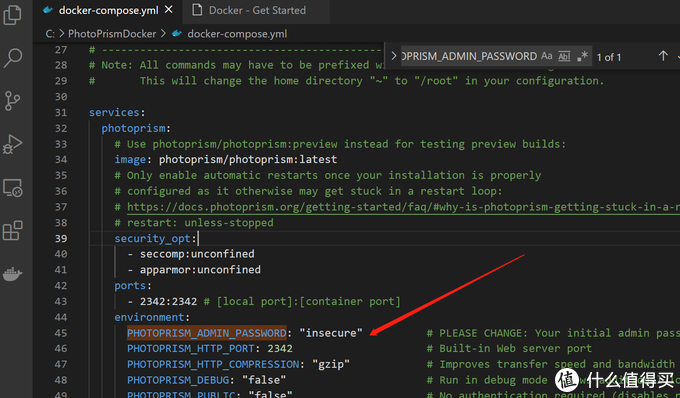Open the Explorer view in activity bar
680x398 pixels.
coord(12,15)
